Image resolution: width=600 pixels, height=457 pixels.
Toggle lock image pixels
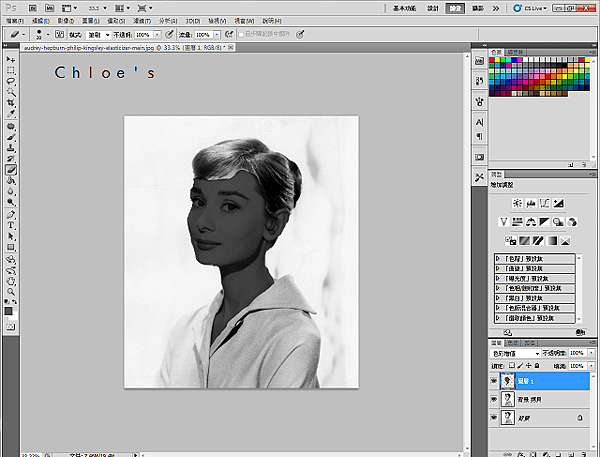520,366
